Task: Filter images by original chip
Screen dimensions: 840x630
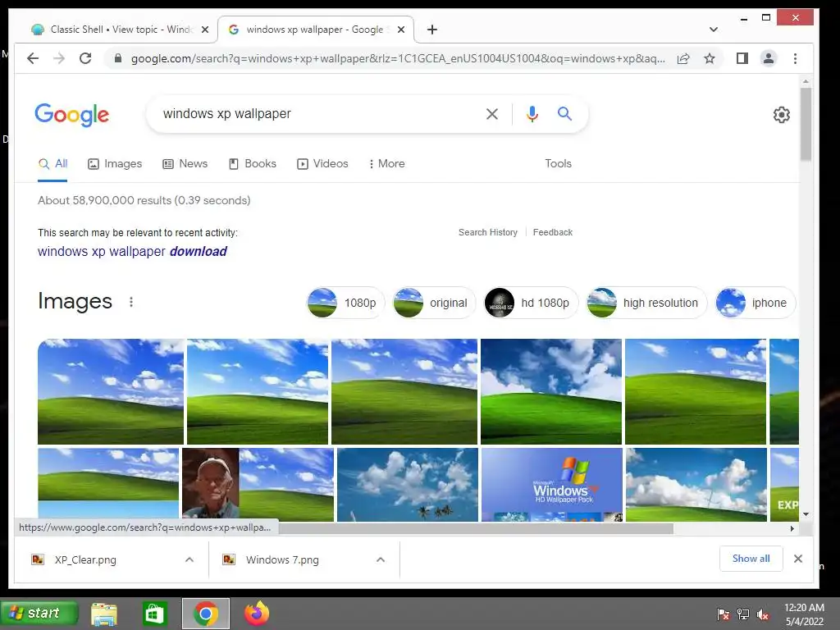Action: [434, 303]
